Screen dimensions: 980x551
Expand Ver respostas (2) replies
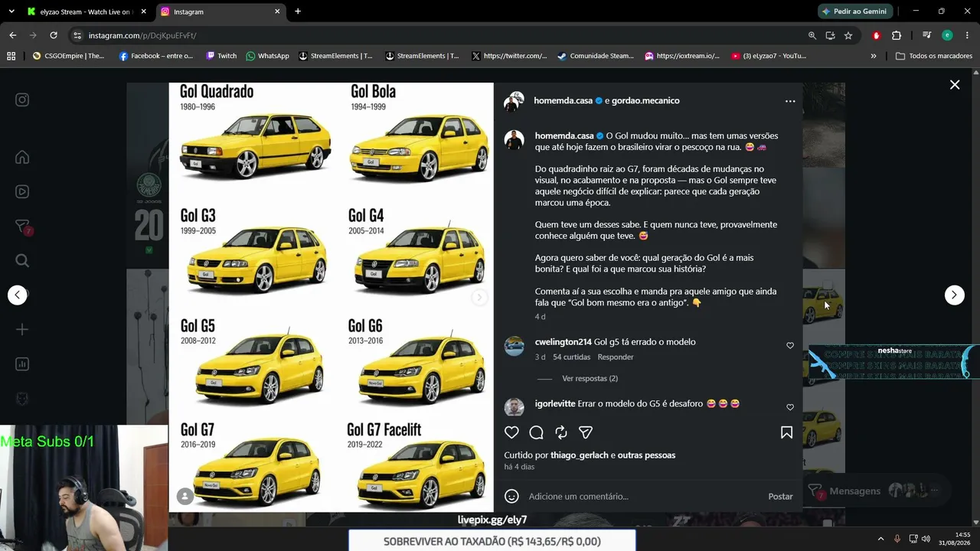click(x=590, y=378)
